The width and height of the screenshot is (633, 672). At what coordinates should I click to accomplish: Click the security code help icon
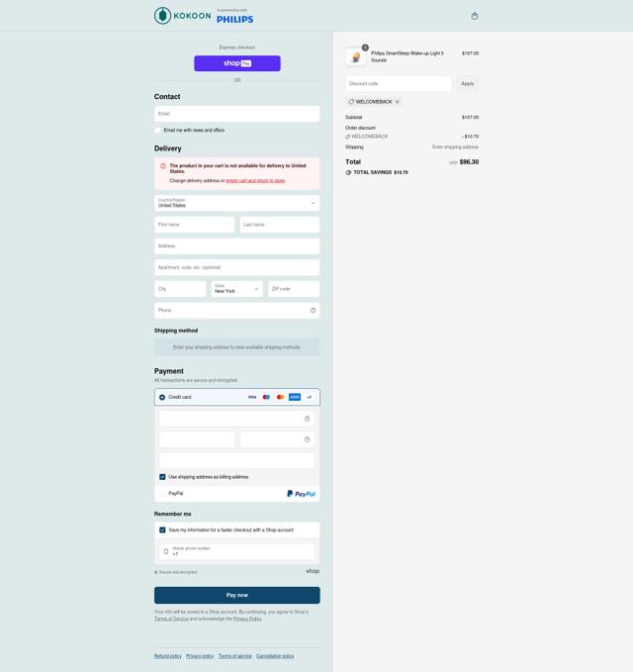(x=307, y=439)
